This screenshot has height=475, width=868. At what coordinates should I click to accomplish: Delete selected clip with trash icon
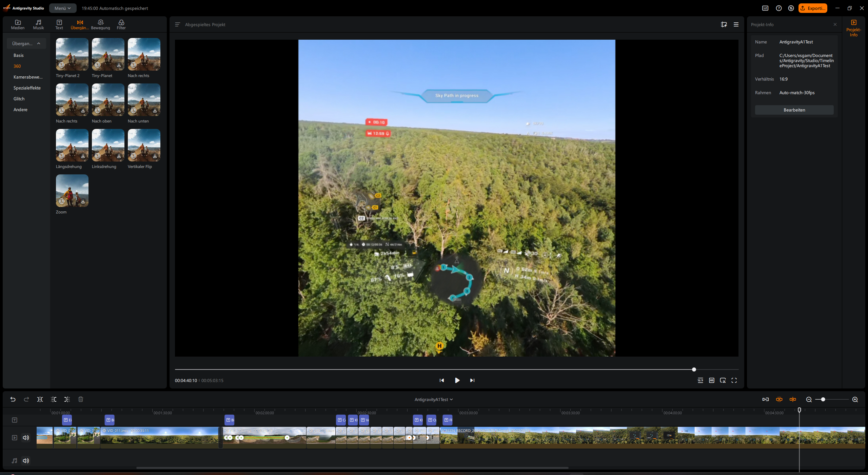coord(81,399)
